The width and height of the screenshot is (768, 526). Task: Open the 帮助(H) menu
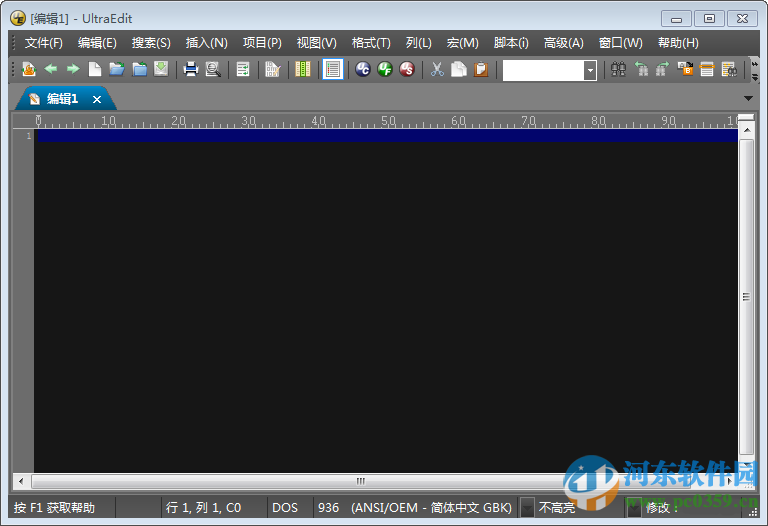coord(678,43)
